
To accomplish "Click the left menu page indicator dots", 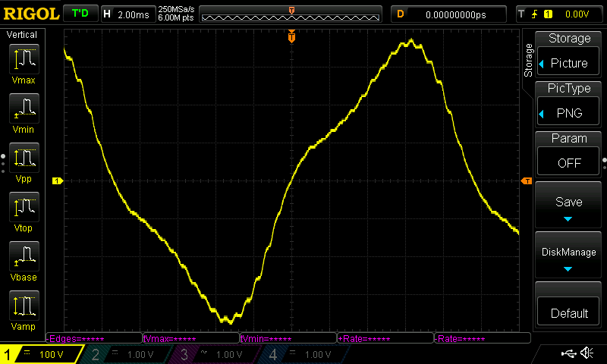I will [3, 163].
